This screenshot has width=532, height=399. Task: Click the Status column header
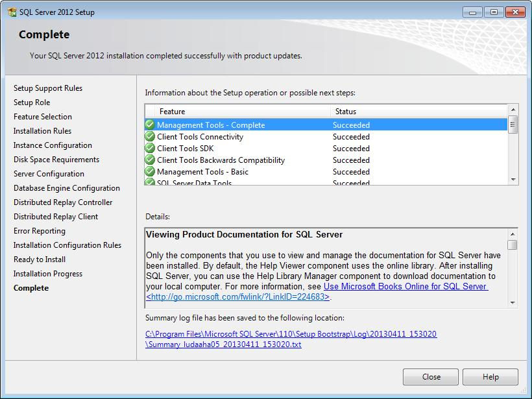[419, 112]
